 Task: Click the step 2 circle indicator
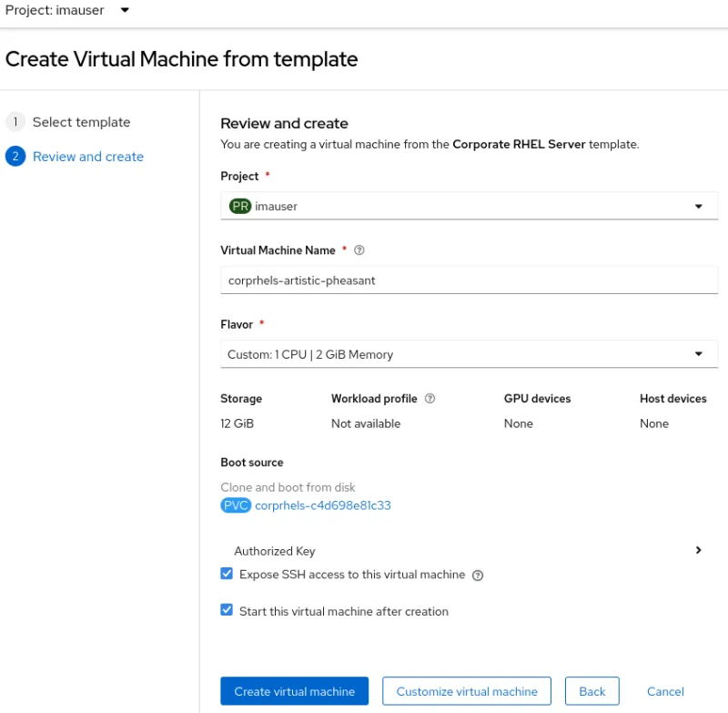tap(15, 156)
